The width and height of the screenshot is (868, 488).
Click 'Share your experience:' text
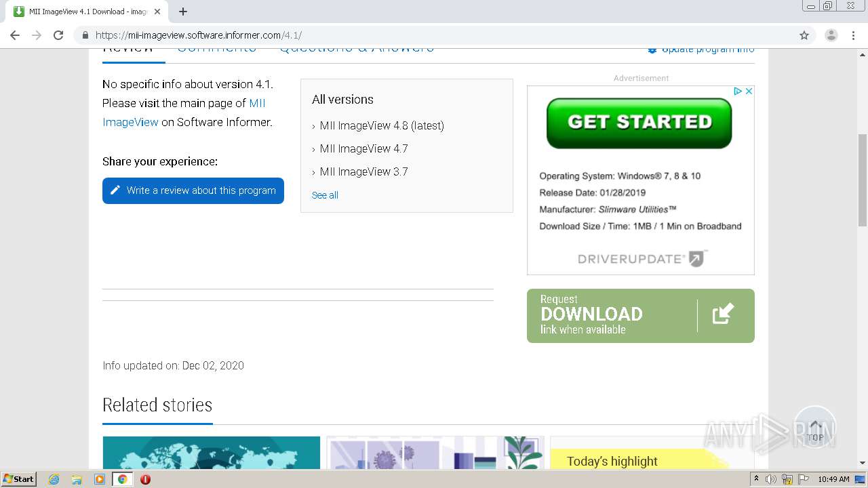point(160,161)
